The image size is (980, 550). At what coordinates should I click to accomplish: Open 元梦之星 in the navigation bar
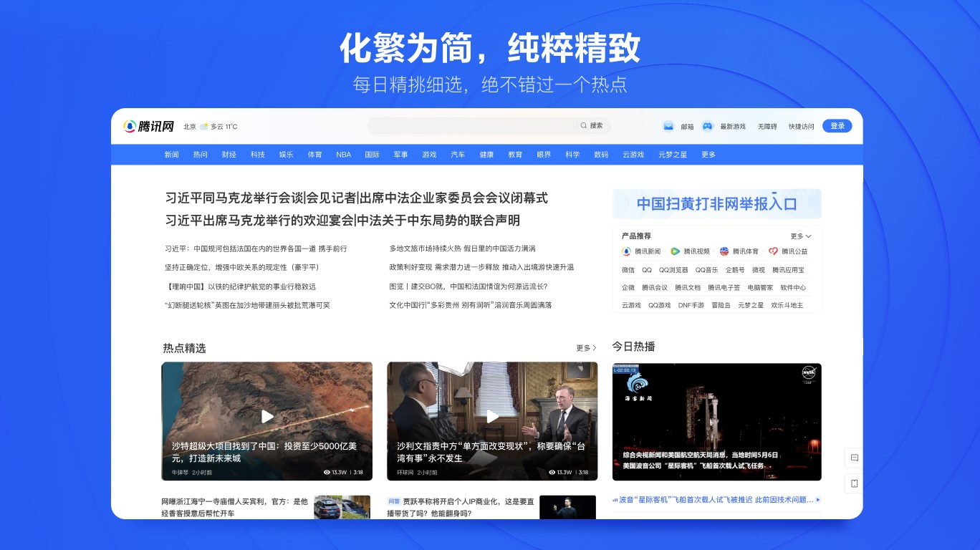click(x=673, y=155)
